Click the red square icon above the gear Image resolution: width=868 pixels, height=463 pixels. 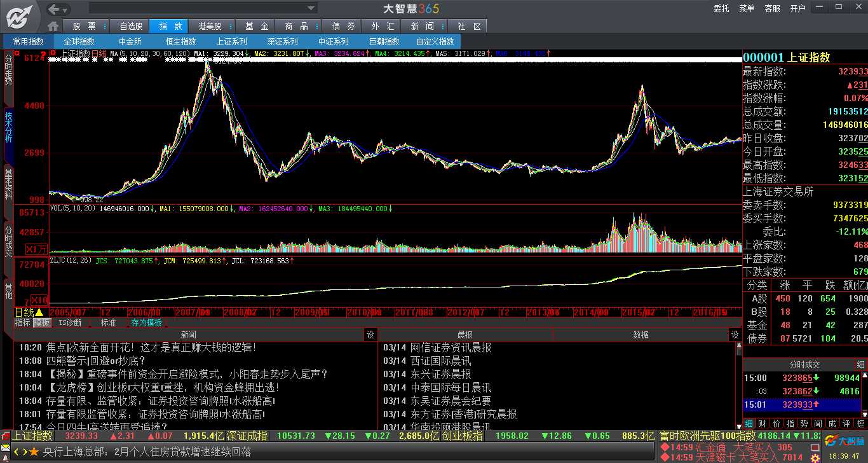click(x=815, y=446)
